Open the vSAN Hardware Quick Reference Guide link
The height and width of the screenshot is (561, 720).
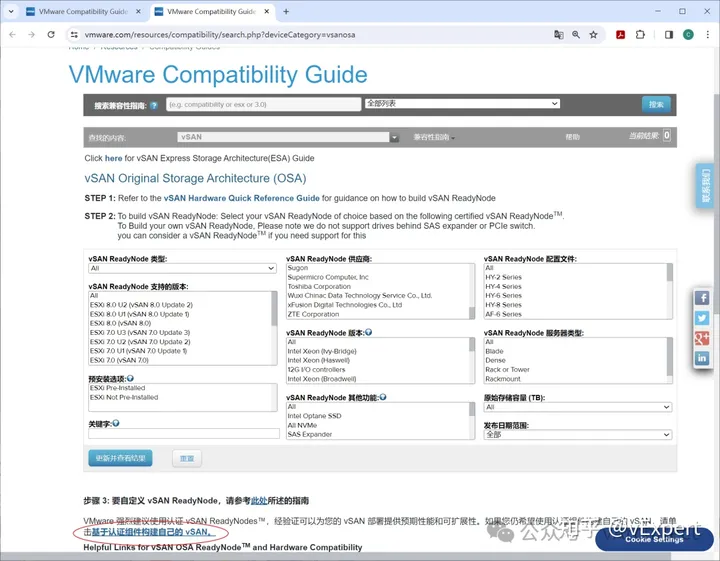(242, 198)
